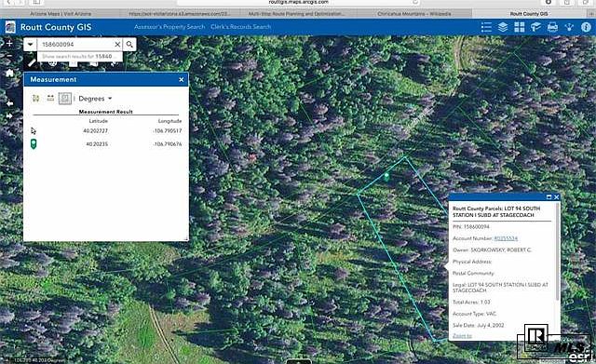Open the Account Number R0255534 link
The width and height of the screenshot is (596, 364).
point(506,238)
